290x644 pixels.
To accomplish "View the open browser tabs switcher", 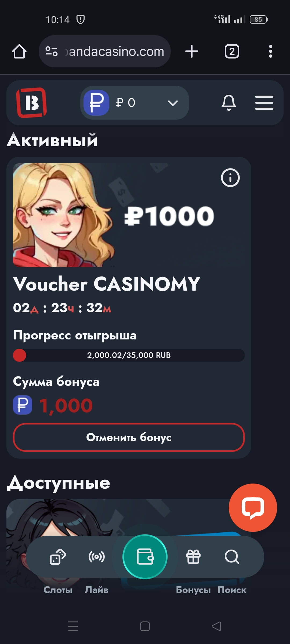I will pos(232,51).
